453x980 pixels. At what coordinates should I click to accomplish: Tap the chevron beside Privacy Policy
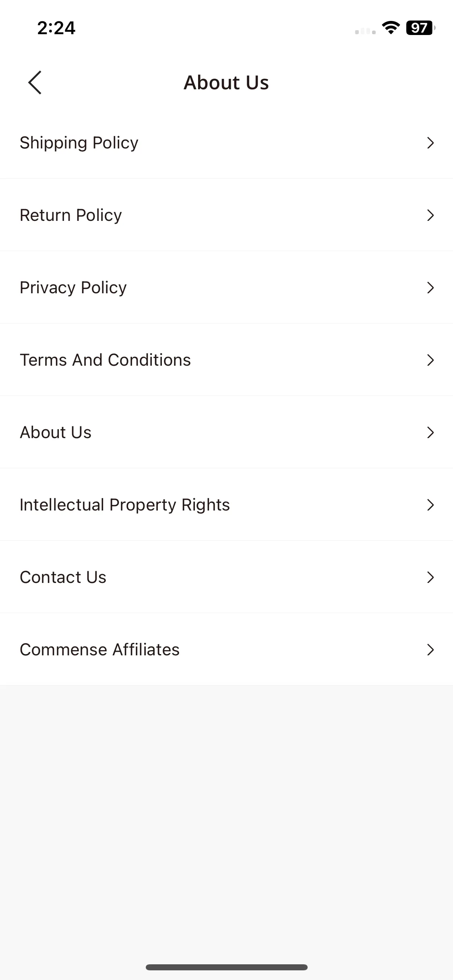point(430,288)
